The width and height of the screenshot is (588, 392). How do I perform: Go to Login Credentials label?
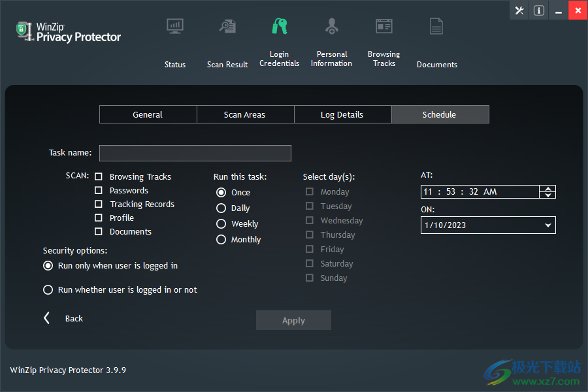coord(280,59)
